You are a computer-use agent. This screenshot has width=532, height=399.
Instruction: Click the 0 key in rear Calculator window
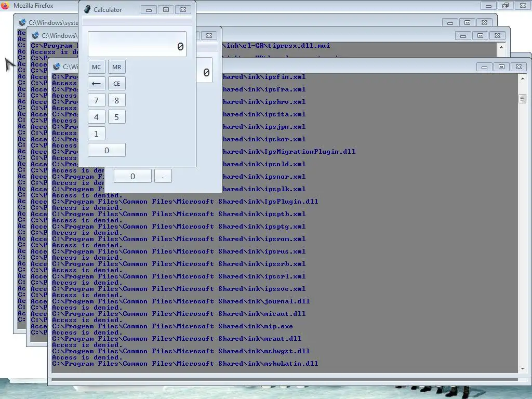(x=132, y=176)
